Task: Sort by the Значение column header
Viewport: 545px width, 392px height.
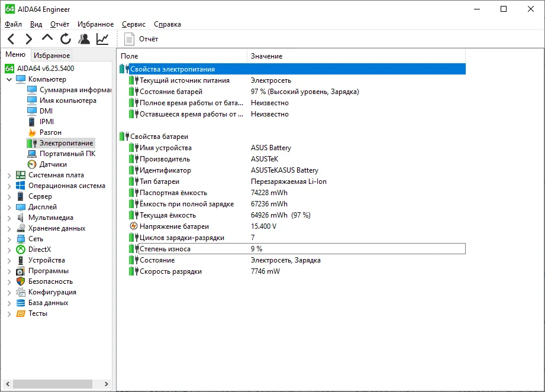Action: [x=356, y=56]
